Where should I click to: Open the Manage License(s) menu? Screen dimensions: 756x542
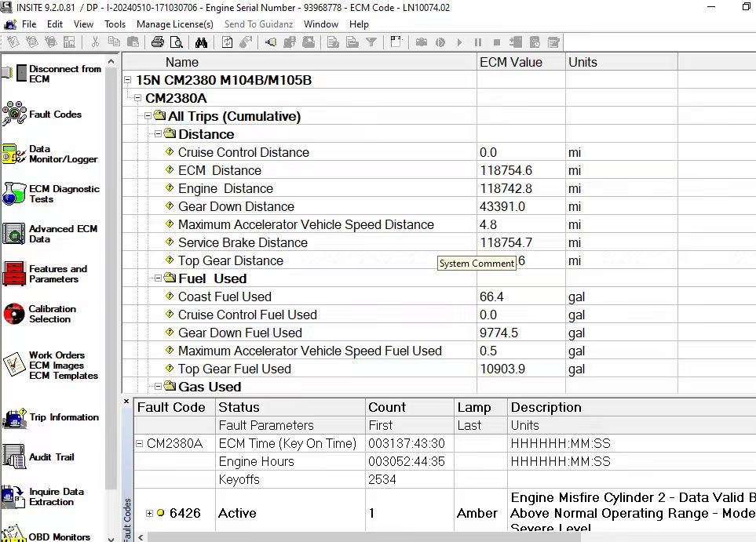(x=174, y=24)
